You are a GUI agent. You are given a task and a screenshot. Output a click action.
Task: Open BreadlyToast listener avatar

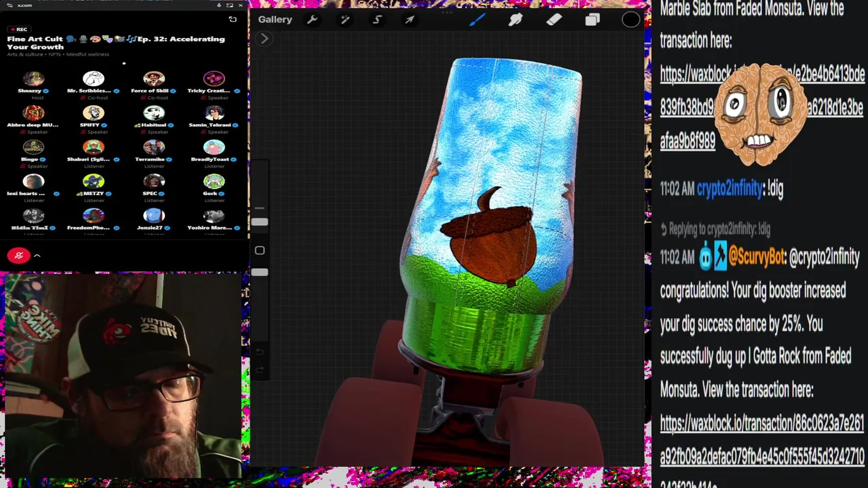pyautogui.click(x=214, y=147)
